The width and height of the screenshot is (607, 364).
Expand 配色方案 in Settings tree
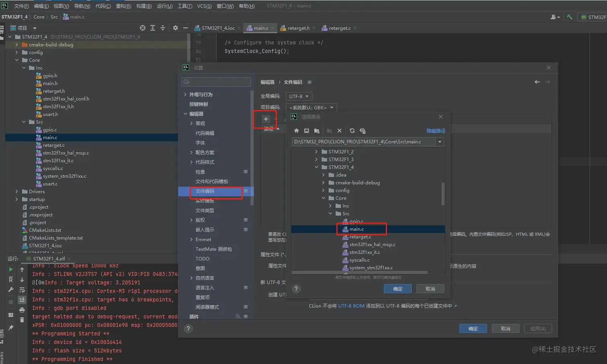[191, 153]
